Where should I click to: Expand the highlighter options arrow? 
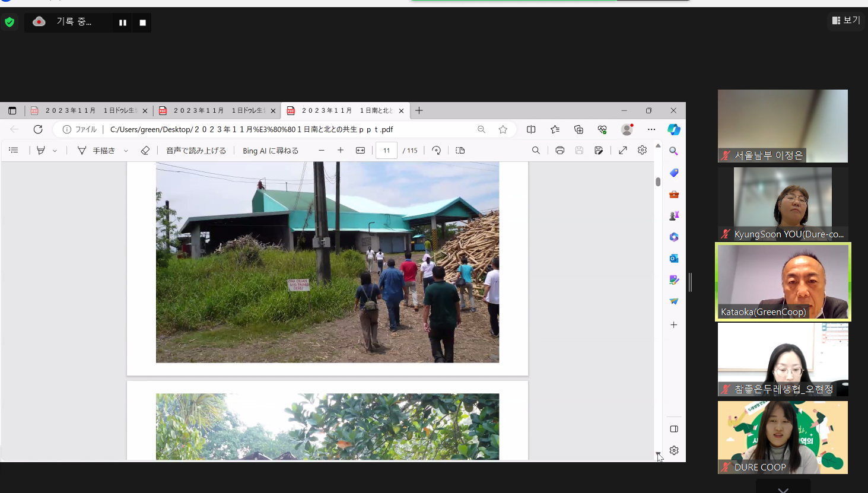[x=55, y=151]
